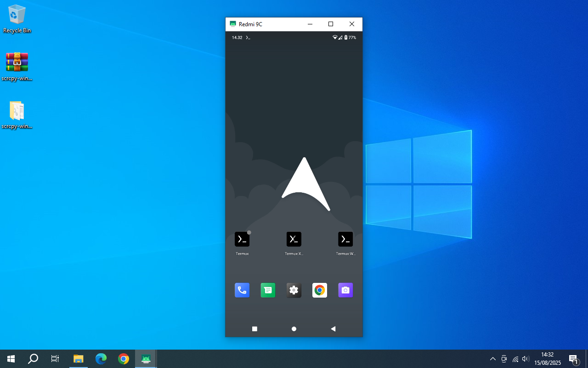Close the Redmi 9C window
The height and width of the screenshot is (368, 588).
352,24
